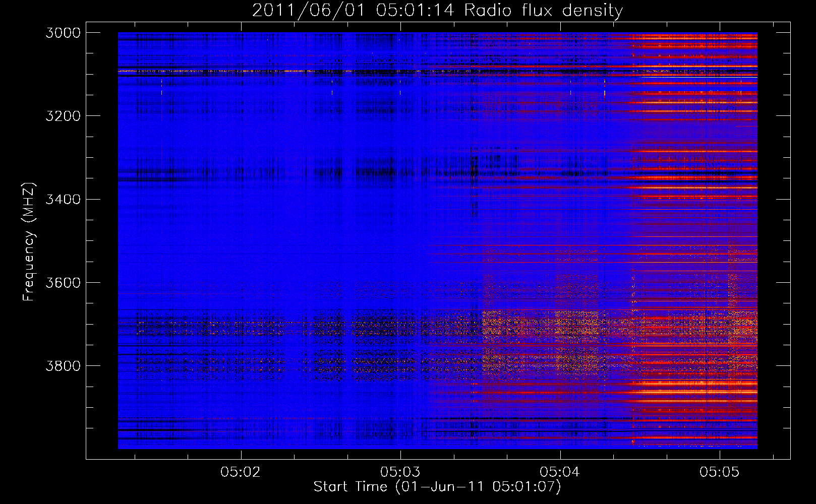
Task: Click the 'Start Time (01-Jun-11 05:01:07)' x-axis label
Action: coord(437,487)
